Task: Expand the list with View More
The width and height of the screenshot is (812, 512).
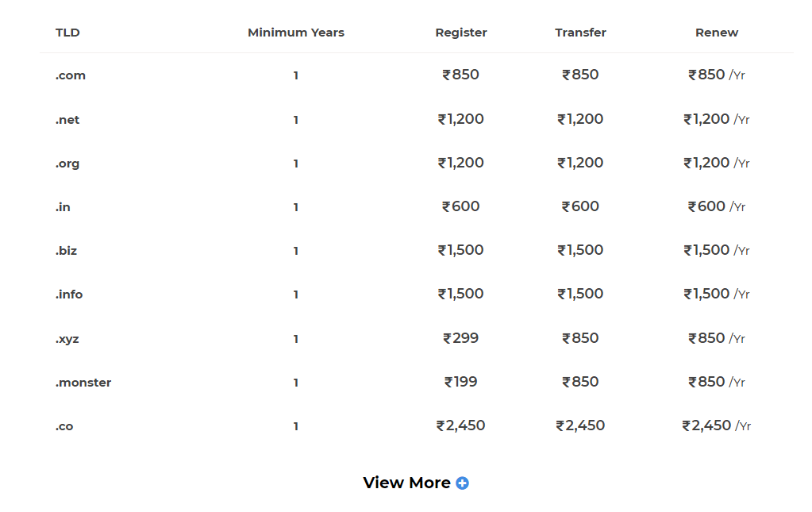Action: point(406,483)
